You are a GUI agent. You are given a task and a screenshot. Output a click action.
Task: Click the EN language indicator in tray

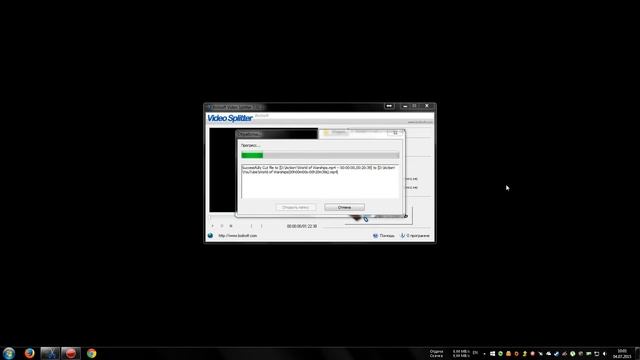(x=475, y=353)
